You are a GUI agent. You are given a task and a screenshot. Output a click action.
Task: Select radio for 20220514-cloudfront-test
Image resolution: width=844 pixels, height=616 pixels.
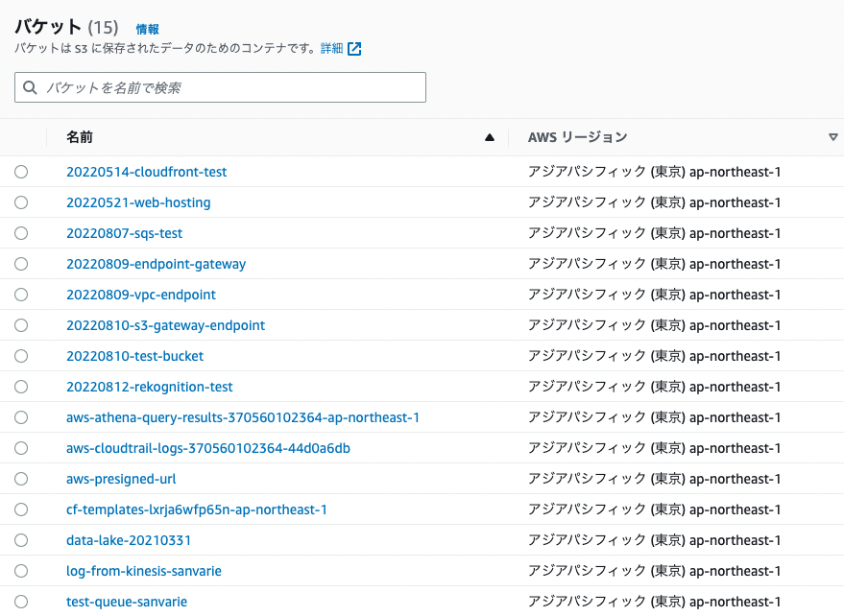[21, 172]
